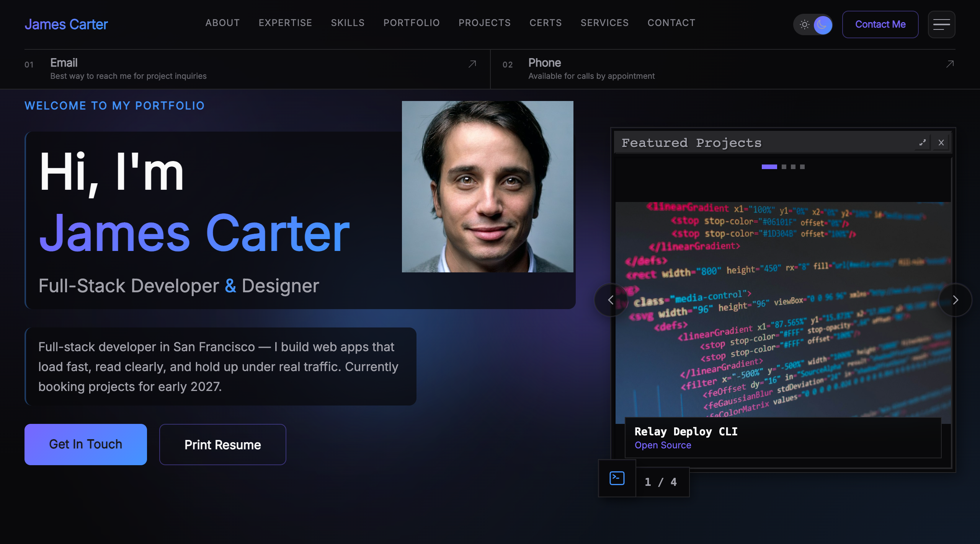The height and width of the screenshot is (544, 980).
Task: Click the Relay Deploy CLI title
Action: [686, 432]
